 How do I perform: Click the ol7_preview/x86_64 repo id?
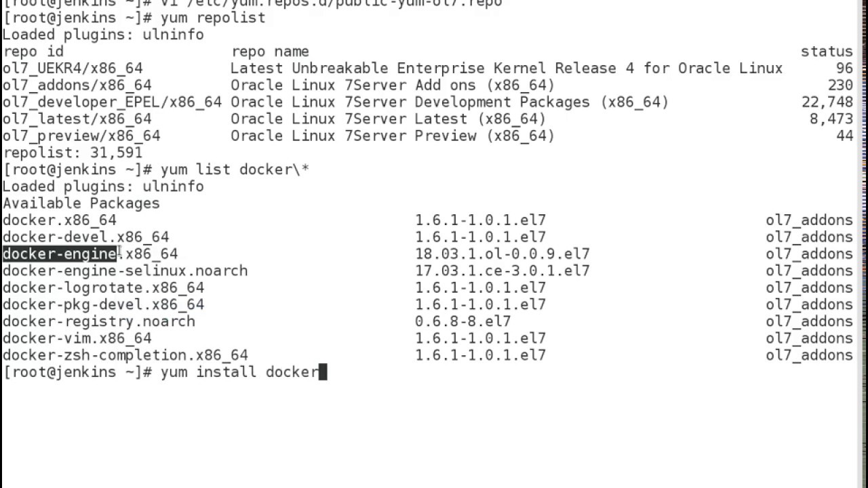[81, 136]
